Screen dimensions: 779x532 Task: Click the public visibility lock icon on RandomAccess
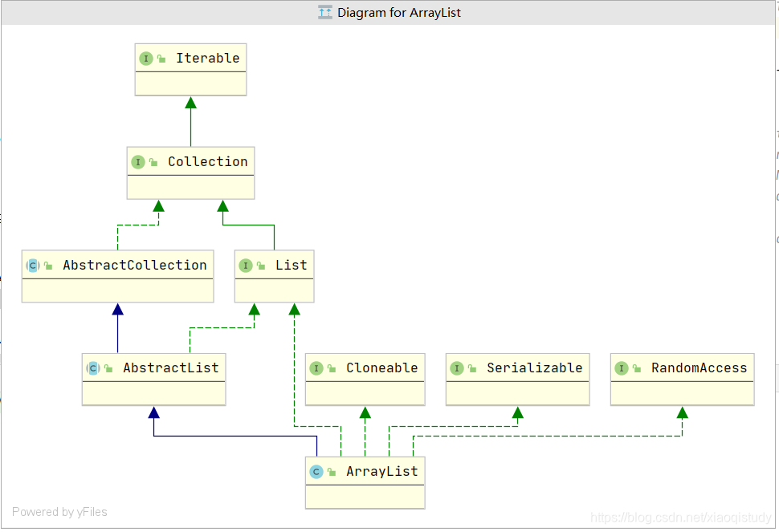(636, 368)
